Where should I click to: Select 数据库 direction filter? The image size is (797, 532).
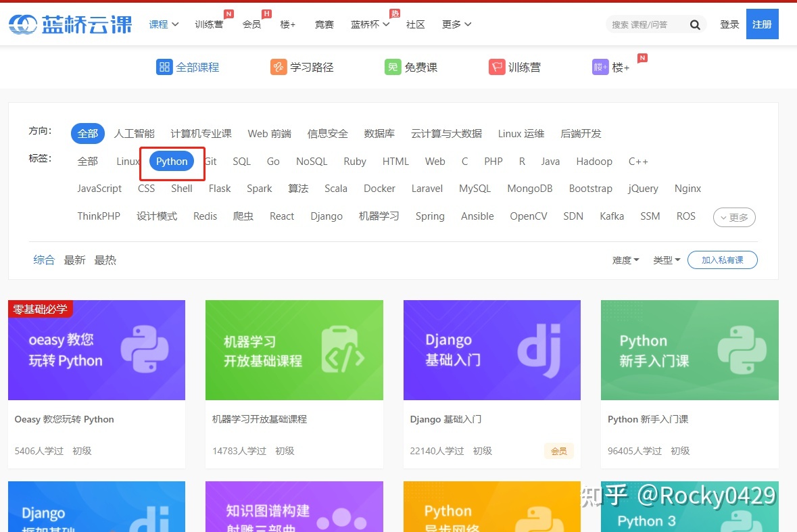tap(379, 134)
